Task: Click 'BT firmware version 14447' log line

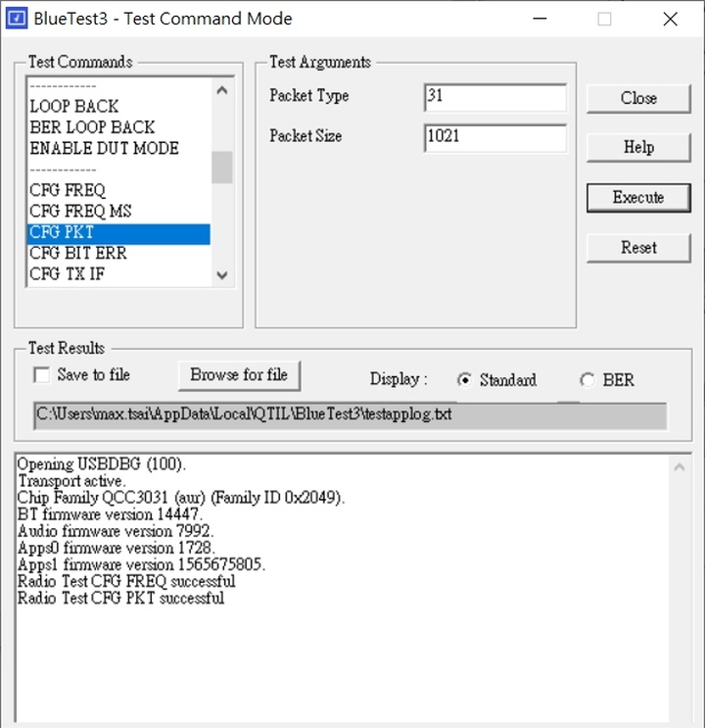Action: click(x=110, y=514)
